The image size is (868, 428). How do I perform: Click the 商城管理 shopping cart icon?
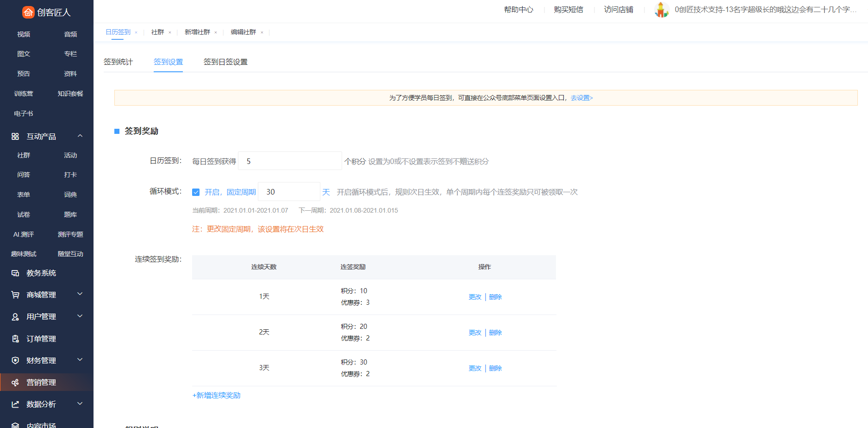pos(15,295)
